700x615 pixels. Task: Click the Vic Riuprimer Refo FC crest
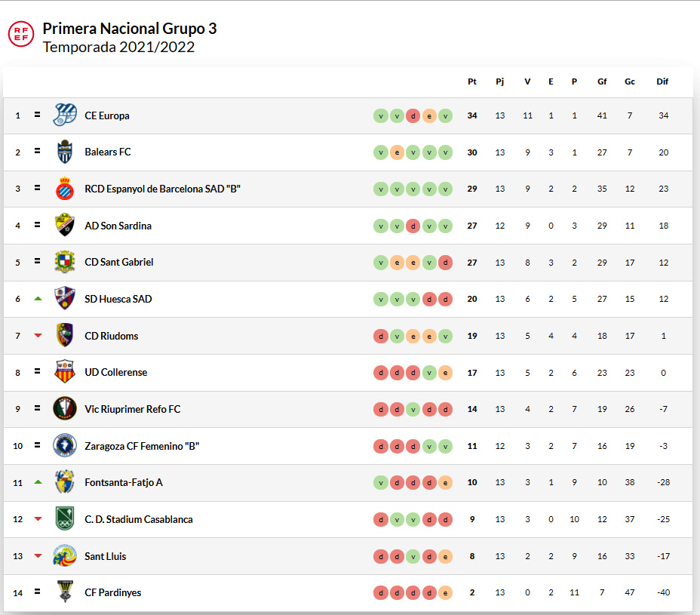(65, 409)
